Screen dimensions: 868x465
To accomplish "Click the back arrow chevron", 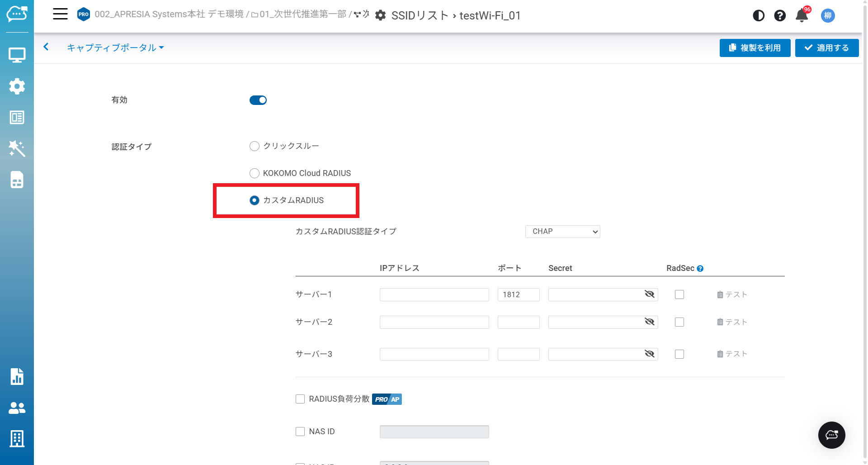I will click(46, 47).
